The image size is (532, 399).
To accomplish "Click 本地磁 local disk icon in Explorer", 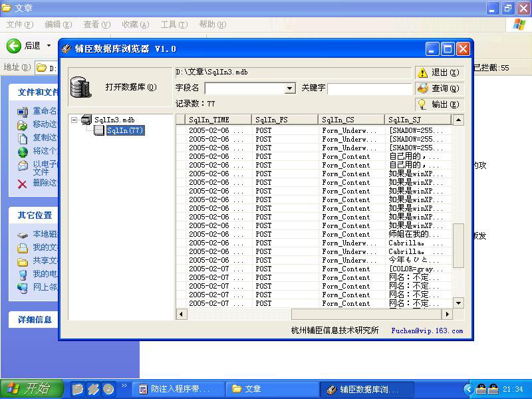I will tap(23, 235).
